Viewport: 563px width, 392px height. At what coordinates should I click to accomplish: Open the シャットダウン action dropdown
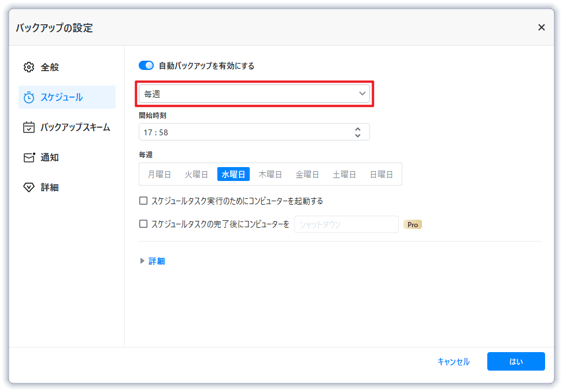point(346,224)
